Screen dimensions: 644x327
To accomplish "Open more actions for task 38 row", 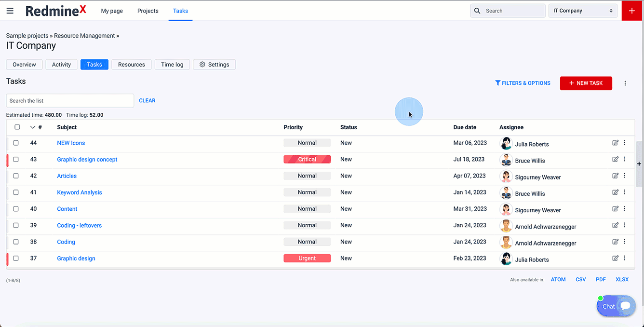I will 624,242.
